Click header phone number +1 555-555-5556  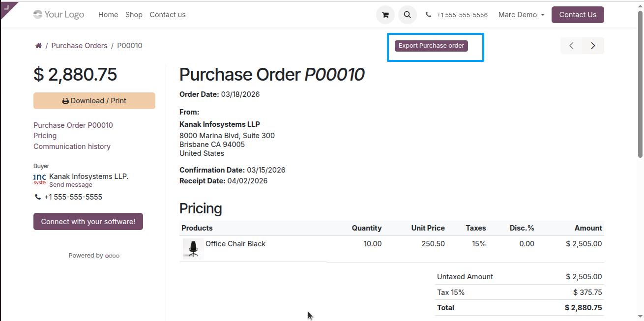(462, 15)
